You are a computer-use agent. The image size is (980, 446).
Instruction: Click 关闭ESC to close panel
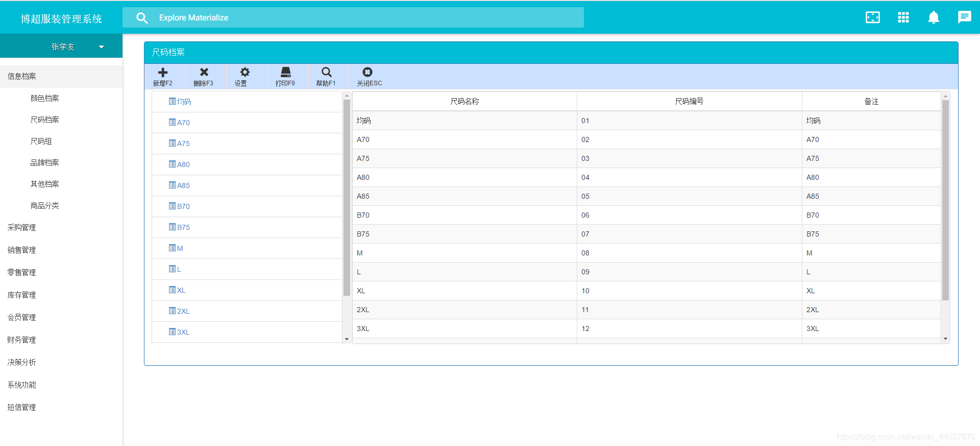(x=369, y=77)
